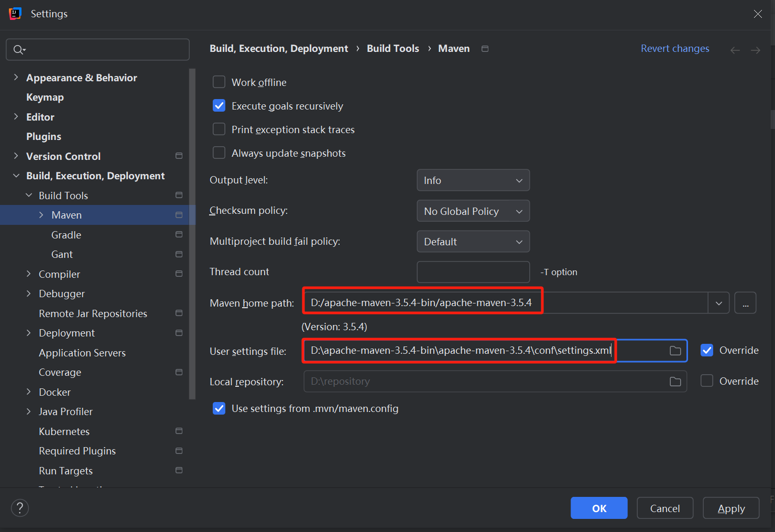The height and width of the screenshot is (532, 775).
Task: Click the search icon in settings search box
Action: [x=19, y=50]
